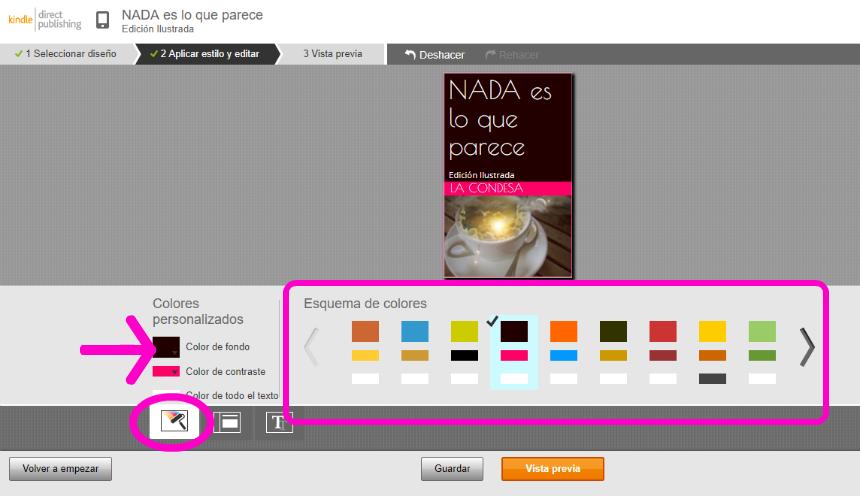Click the book cover preview thumbnail
The width and height of the screenshot is (860, 496).
tap(508, 176)
